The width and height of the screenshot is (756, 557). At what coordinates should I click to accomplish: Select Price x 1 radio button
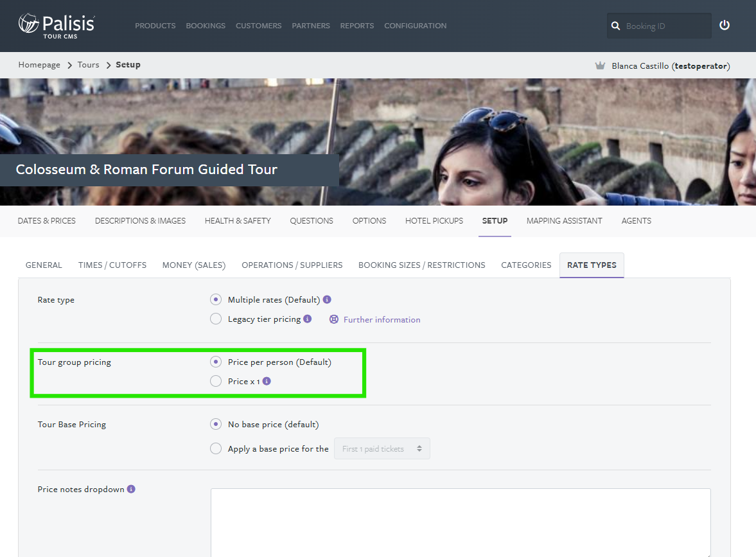point(216,381)
